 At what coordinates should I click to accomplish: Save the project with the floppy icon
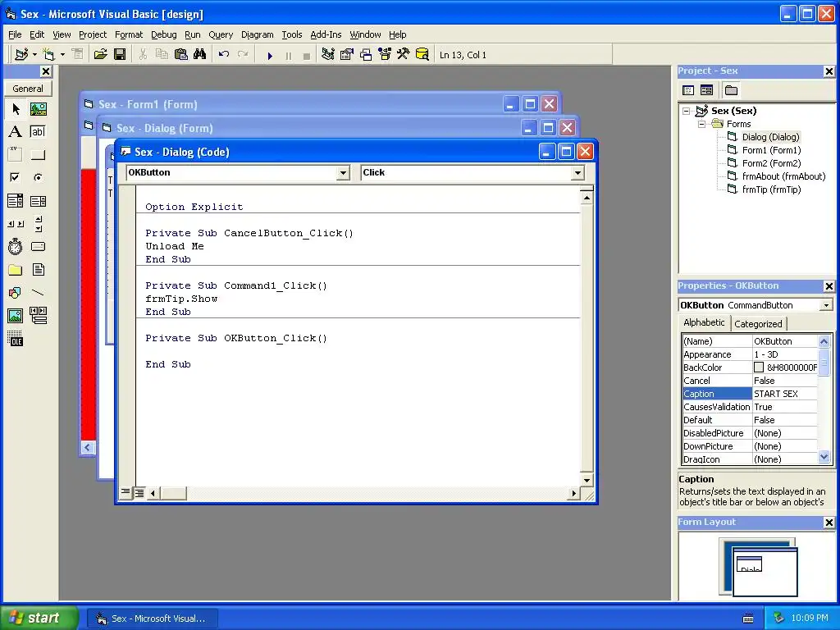(x=120, y=55)
